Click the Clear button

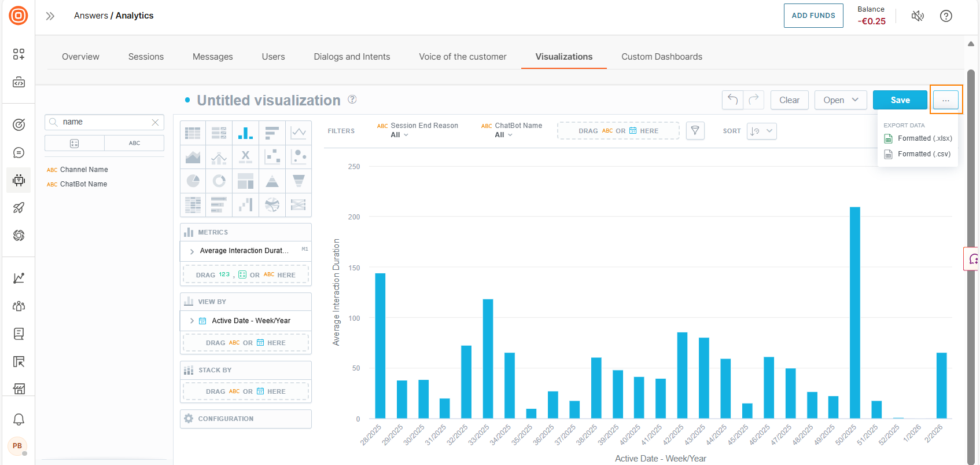pos(789,100)
